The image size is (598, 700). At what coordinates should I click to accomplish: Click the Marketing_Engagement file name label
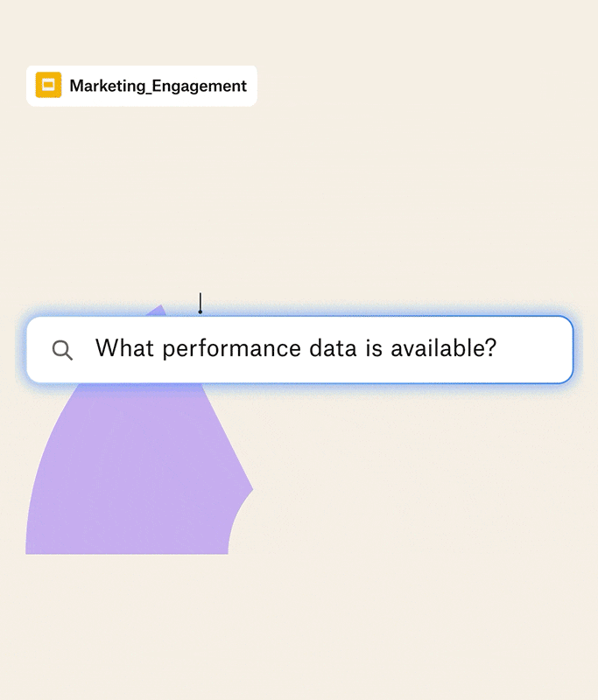click(158, 86)
